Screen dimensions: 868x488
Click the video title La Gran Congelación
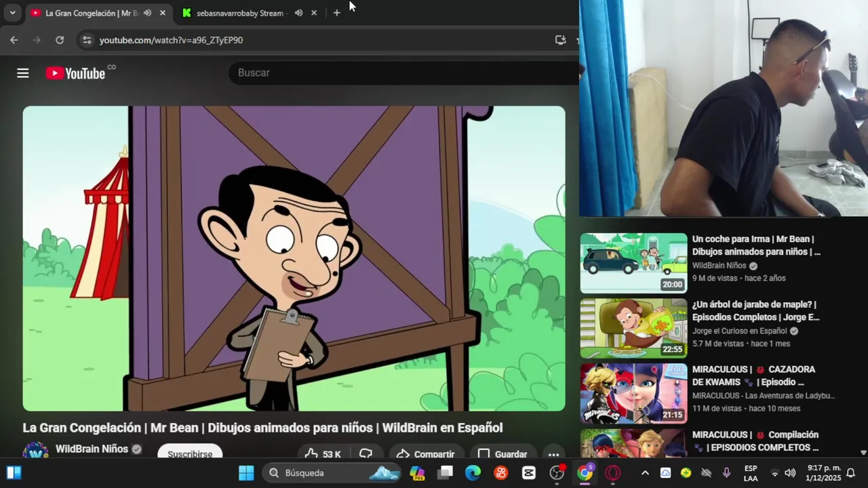pyautogui.click(x=262, y=428)
